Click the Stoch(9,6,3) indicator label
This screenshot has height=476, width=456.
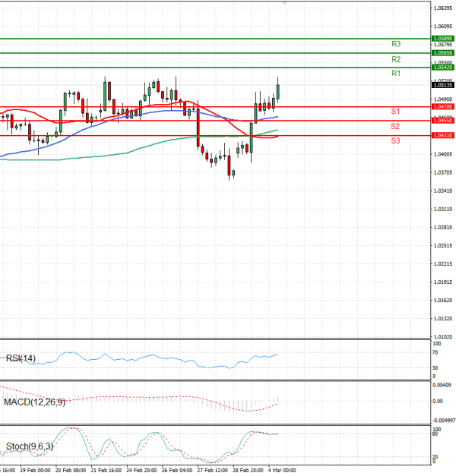30,446
